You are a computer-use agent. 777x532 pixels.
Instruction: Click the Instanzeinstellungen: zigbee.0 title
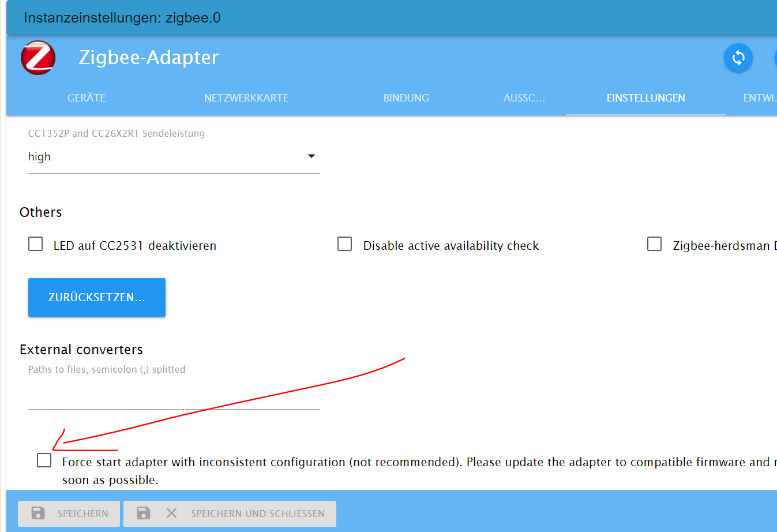[x=122, y=18]
